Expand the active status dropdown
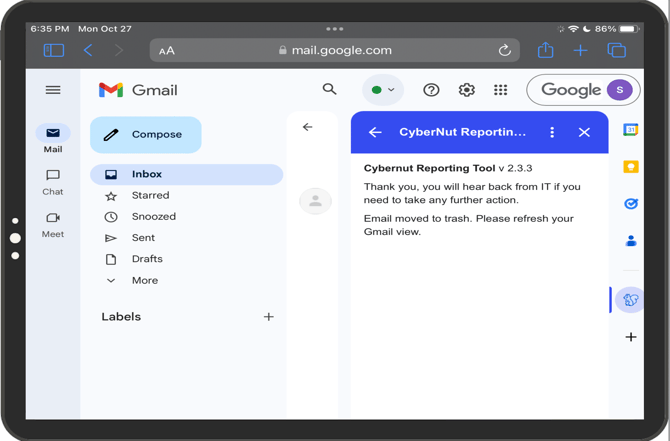670x441 pixels. (383, 90)
